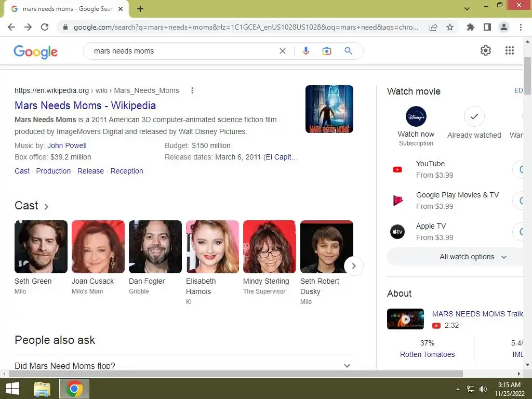The height and width of the screenshot is (399, 532).
Task: Choose the Google Play Movies & TV option
Action: coord(456,201)
